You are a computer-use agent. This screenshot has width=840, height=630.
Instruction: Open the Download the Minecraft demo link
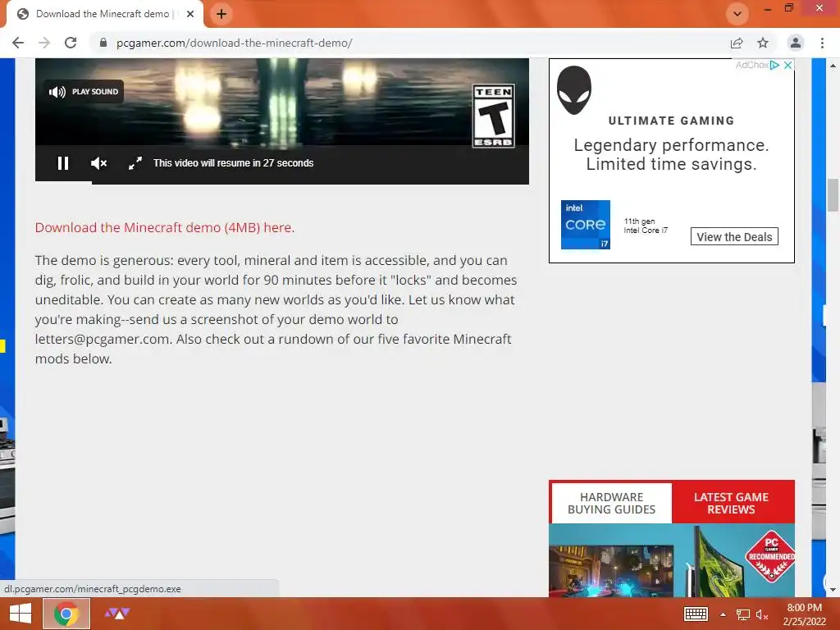click(x=164, y=227)
